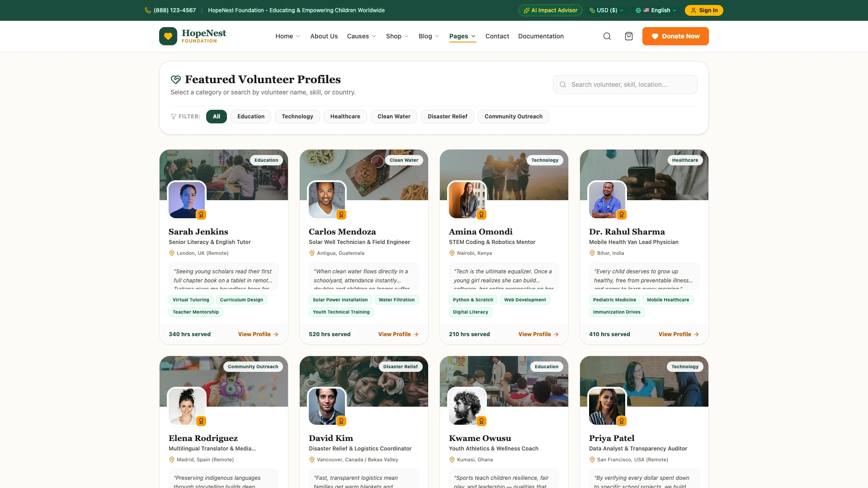Click location pin next to London, UK

pos(172,253)
